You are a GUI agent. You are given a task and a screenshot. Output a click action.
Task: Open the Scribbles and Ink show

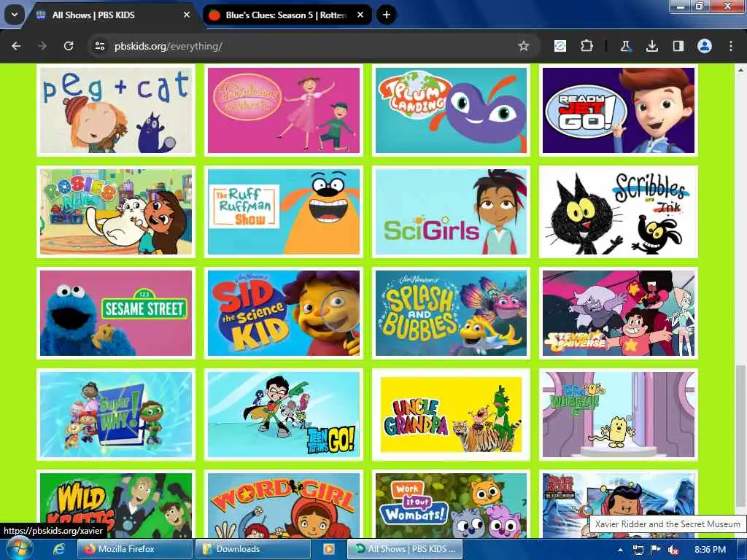point(619,211)
